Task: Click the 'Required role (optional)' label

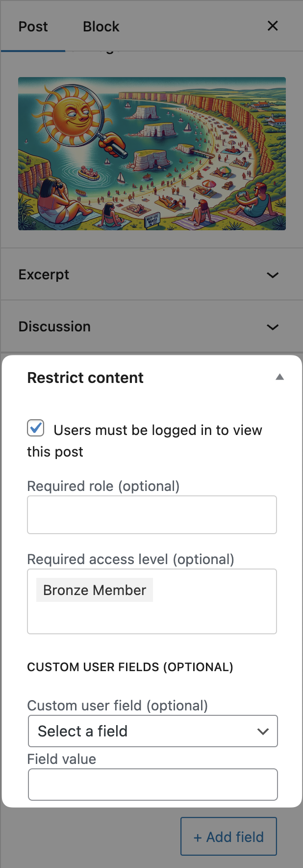Action: (103, 486)
